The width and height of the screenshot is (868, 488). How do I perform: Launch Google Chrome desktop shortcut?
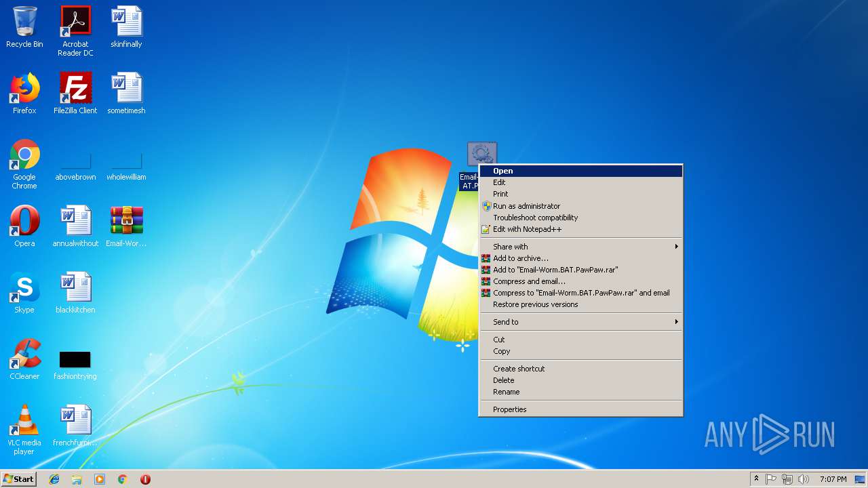(x=24, y=164)
